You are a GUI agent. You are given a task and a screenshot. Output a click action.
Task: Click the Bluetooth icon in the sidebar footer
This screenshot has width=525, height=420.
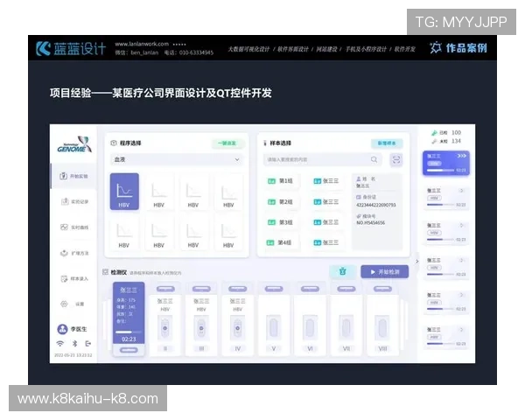point(75,343)
